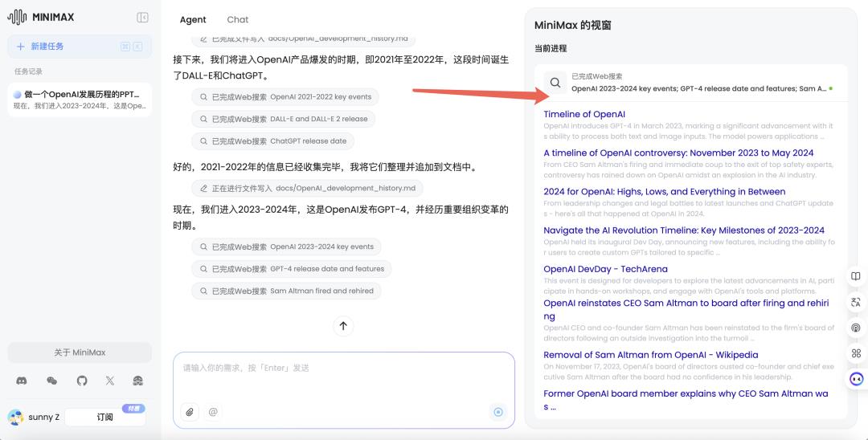Viewport: 868px width, 440px height.
Task: Click the search magnifier icon in MiniMax 的视窗
Action: point(555,83)
